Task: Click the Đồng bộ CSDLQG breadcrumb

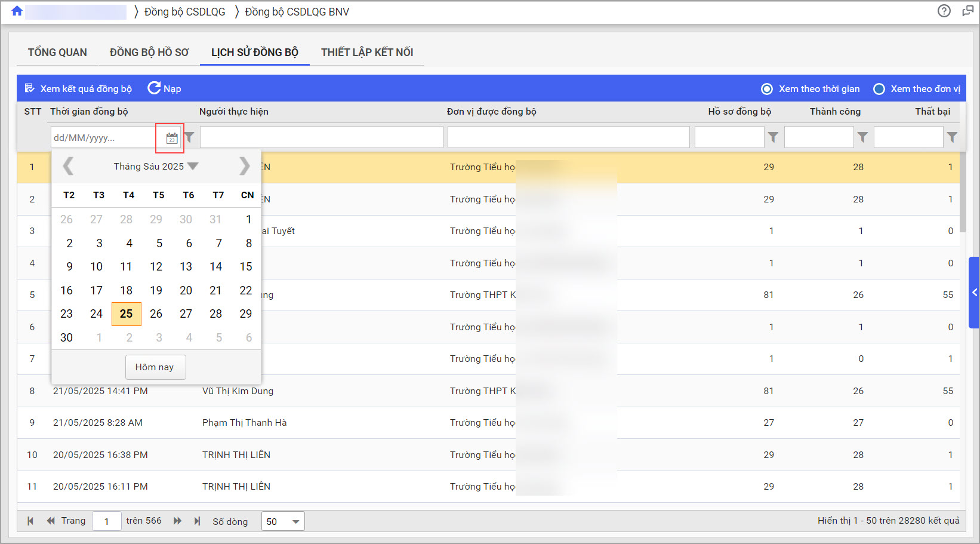Action: click(x=185, y=12)
